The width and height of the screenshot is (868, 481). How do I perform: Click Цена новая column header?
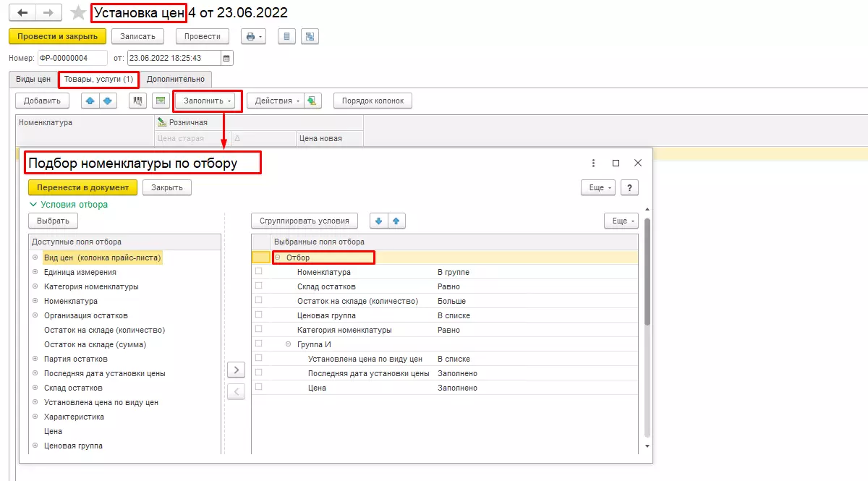pos(329,138)
